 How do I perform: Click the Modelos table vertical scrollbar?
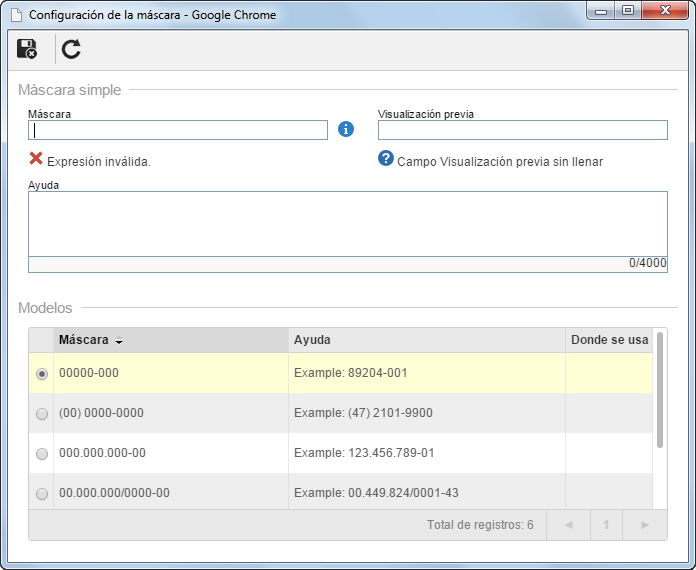pos(660,390)
